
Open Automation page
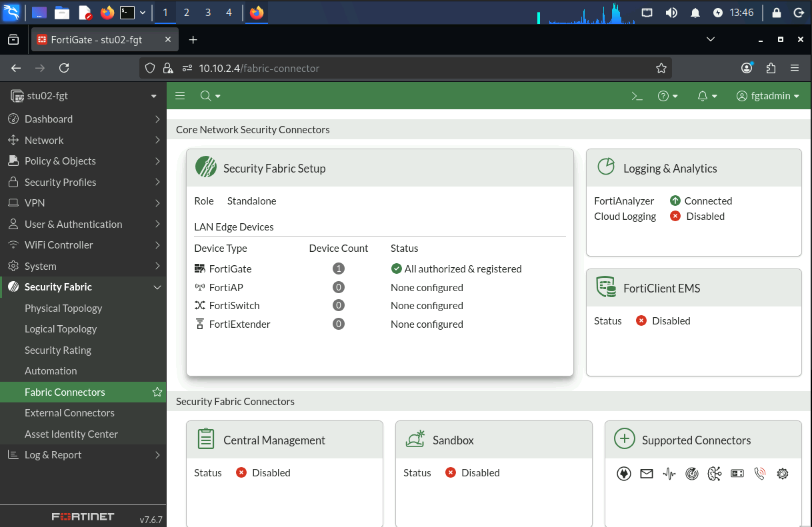point(51,370)
